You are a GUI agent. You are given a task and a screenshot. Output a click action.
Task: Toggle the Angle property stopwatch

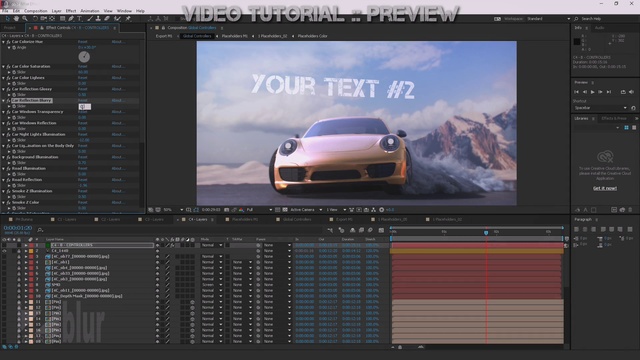(14, 48)
